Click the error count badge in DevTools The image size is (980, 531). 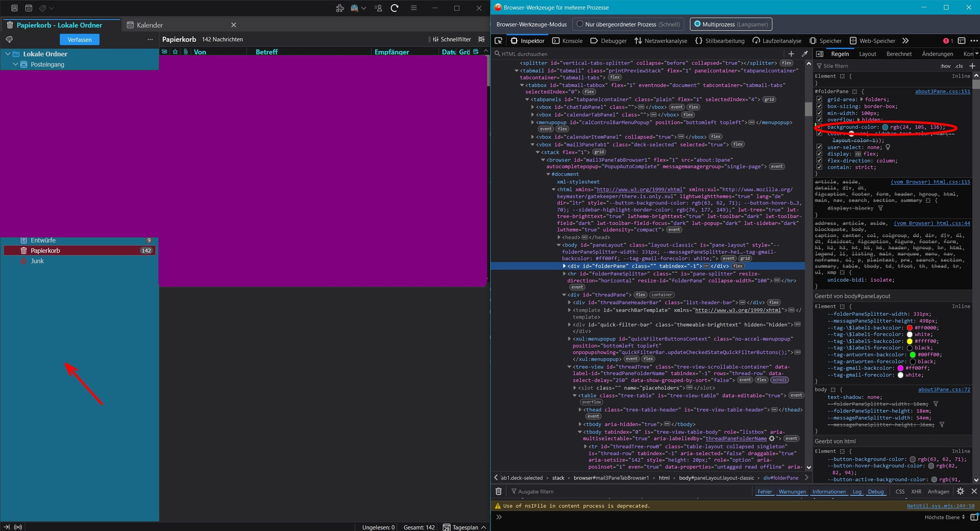[948, 41]
